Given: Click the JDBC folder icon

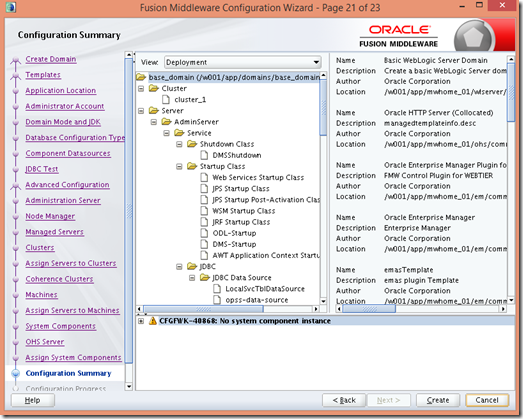Looking at the screenshot, I should coord(192,267).
